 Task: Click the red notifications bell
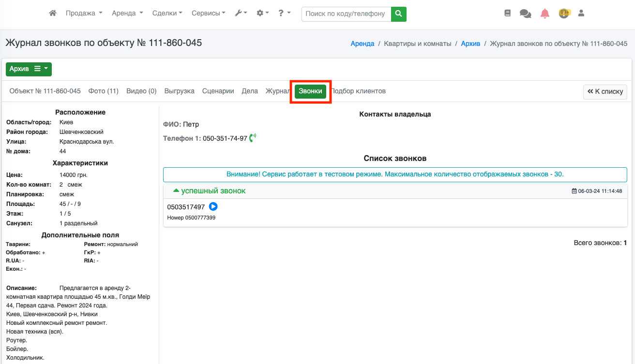click(545, 14)
